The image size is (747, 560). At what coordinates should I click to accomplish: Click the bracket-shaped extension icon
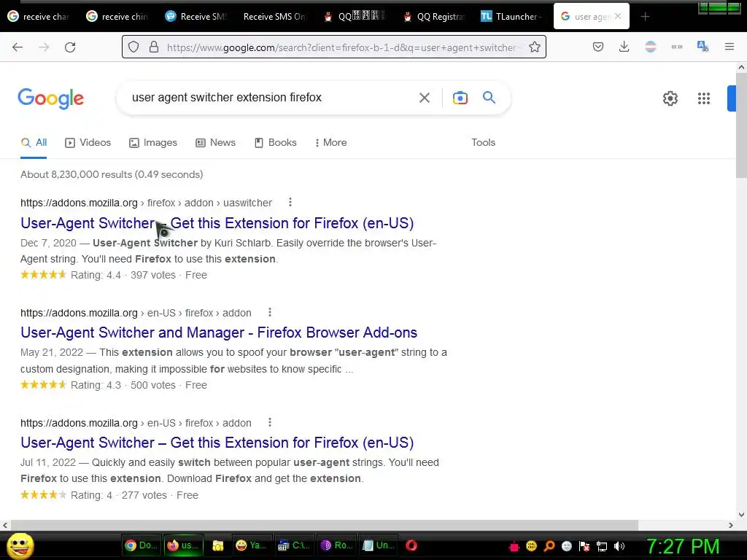(676, 47)
